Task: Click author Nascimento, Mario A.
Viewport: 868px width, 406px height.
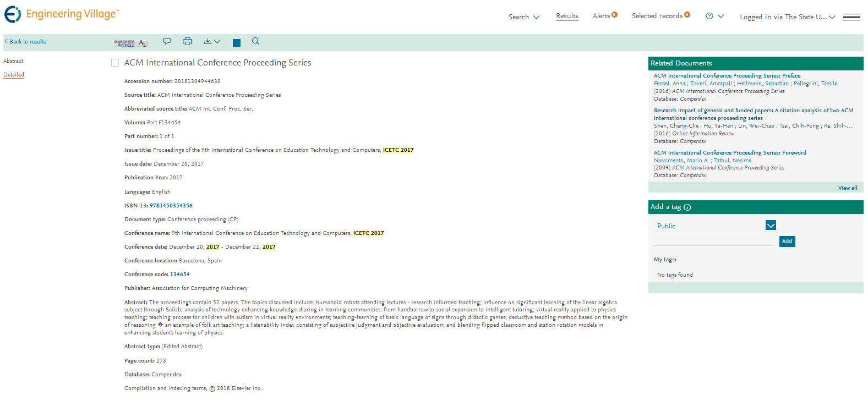Action: coord(681,161)
